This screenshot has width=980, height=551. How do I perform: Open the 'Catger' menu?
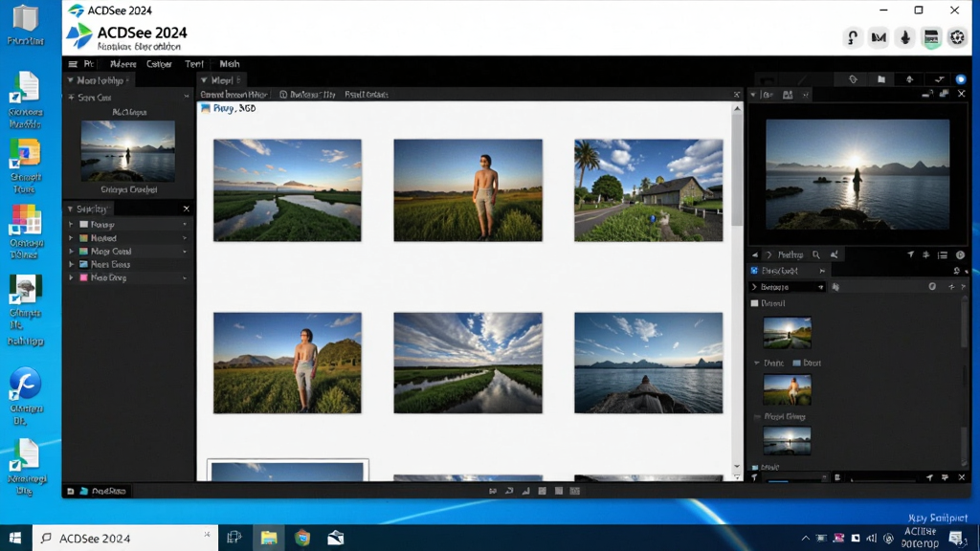click(159, 64)
